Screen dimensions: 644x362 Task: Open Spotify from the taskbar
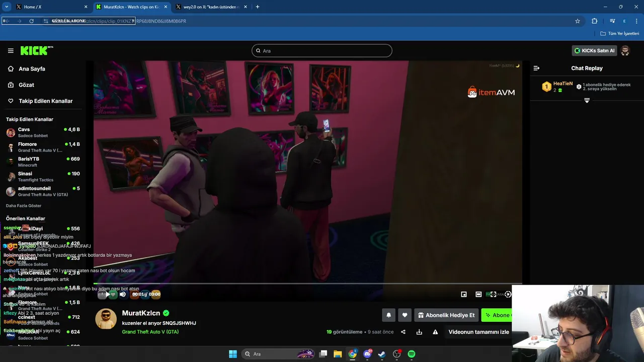pos(412,354)
